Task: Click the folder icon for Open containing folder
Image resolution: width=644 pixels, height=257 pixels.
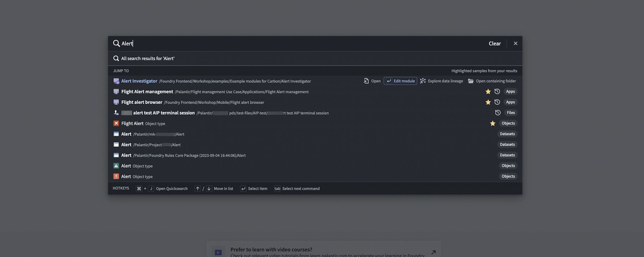Action: coord(471,81)
